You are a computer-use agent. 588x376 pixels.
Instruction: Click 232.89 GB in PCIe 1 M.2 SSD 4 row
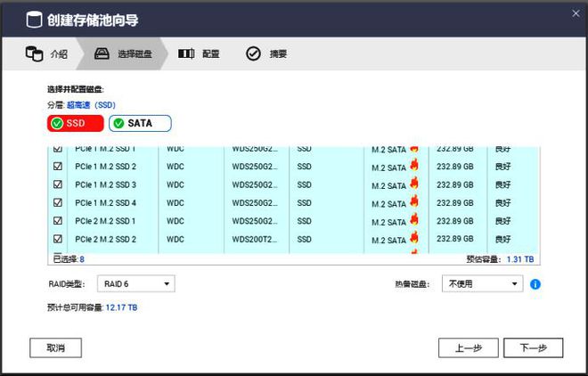[455, 203]
